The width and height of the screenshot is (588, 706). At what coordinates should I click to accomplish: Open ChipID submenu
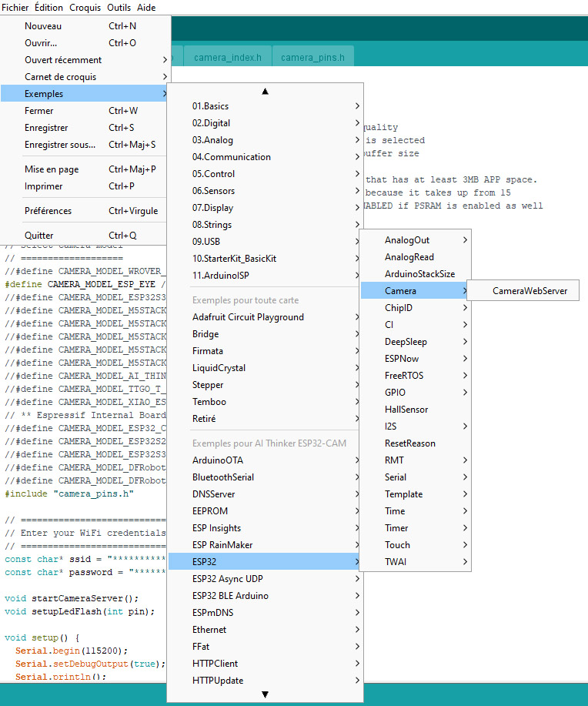[x=415, y=308]
